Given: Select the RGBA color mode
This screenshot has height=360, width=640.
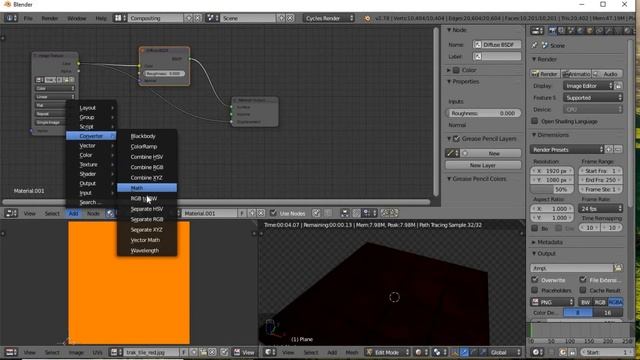Looking at the screenshot, I should (615, 302).
